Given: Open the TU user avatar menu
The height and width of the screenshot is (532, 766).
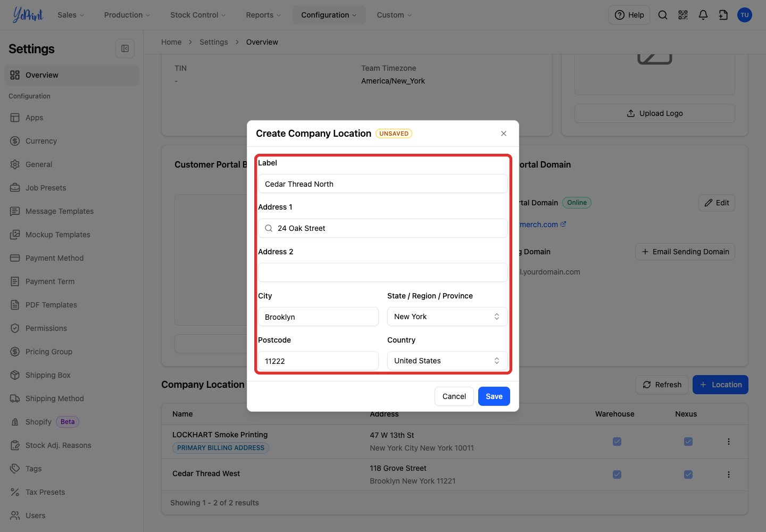Looking at the screenshot, I should pos(745,15).
